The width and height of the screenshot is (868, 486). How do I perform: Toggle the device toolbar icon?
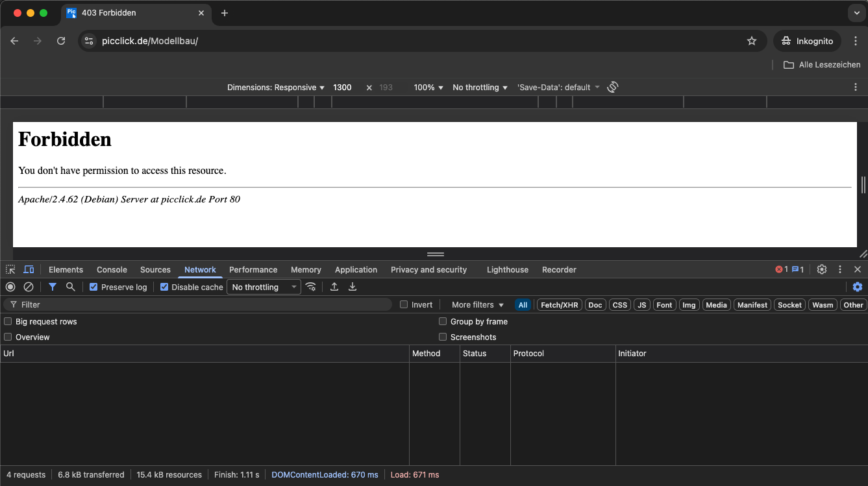pos(29,270)
